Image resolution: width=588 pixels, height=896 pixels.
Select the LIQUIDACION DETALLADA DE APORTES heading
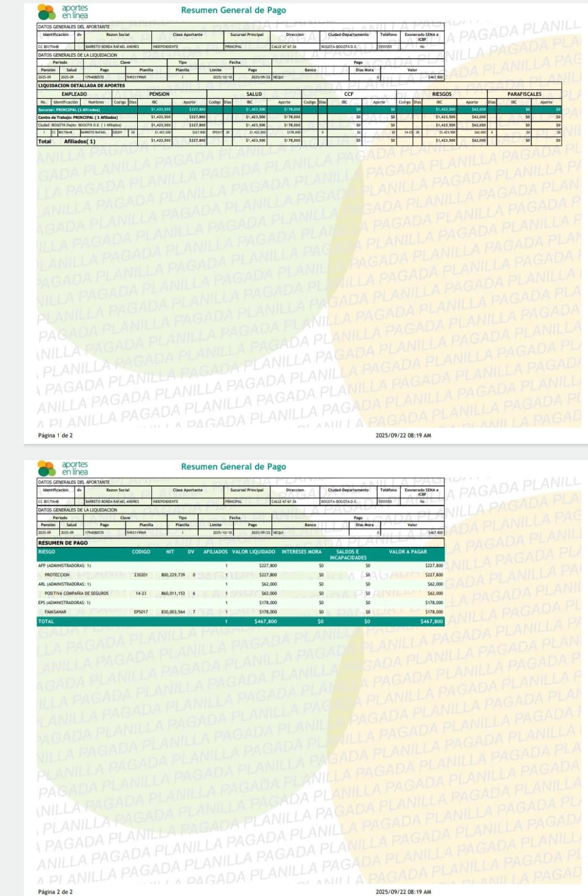point(81,86)
